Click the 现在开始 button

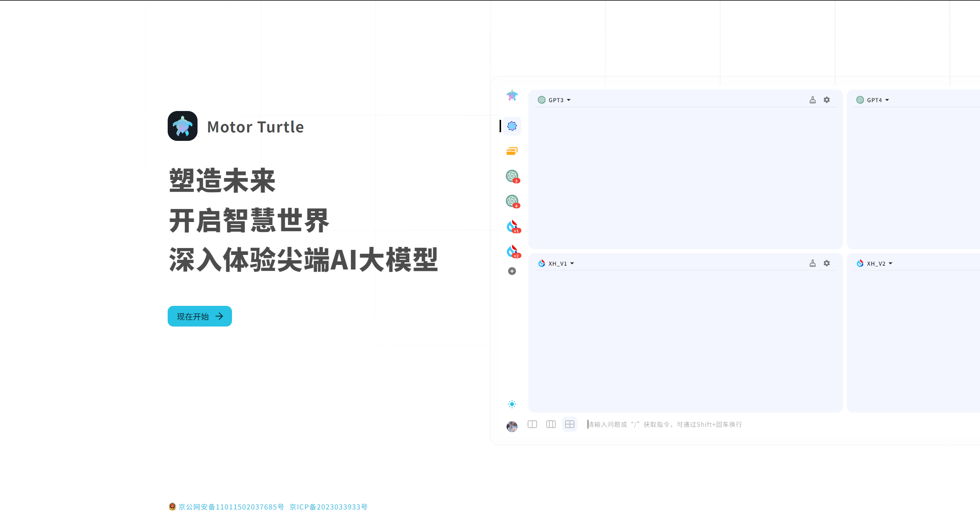coord(200,316)
